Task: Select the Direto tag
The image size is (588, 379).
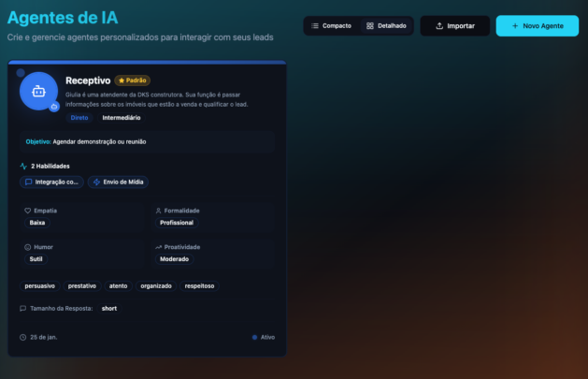Action: click(x=79, y=118)
